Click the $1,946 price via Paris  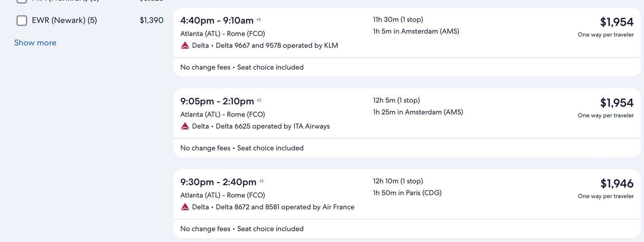[x=617, y=184]
